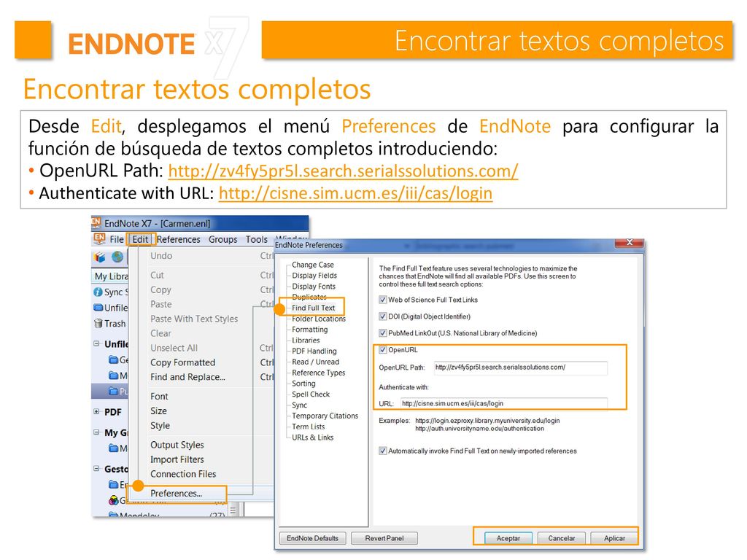
Task: Choose Find and Replace... menu entry
Action: pos(187,377)
